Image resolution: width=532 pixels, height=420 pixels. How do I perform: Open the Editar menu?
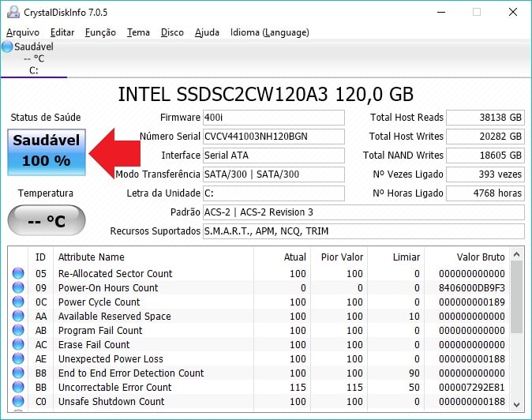(x=62, y=32)
